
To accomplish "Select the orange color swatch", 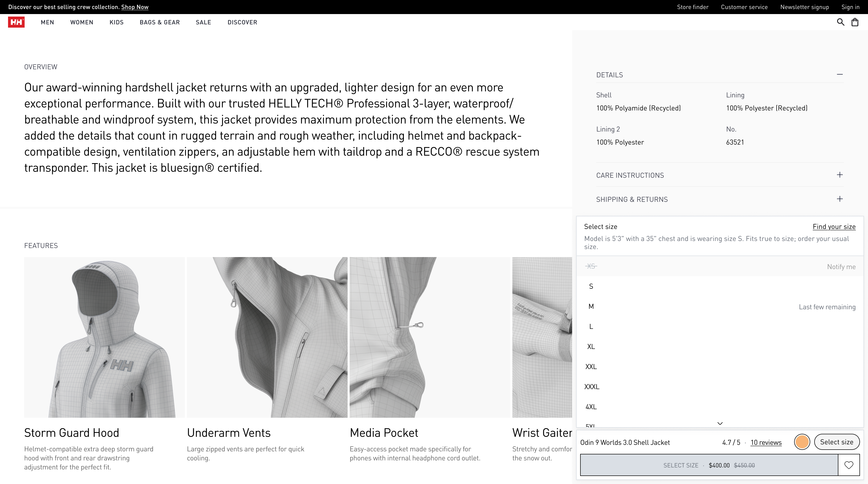I will coord(802,442).
